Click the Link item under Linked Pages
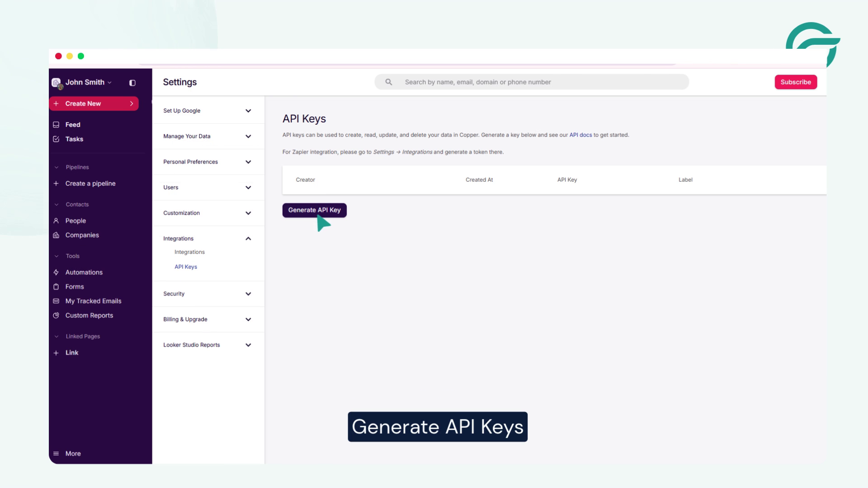The height and width of the screenshot is (488, 868). point(72,353)
